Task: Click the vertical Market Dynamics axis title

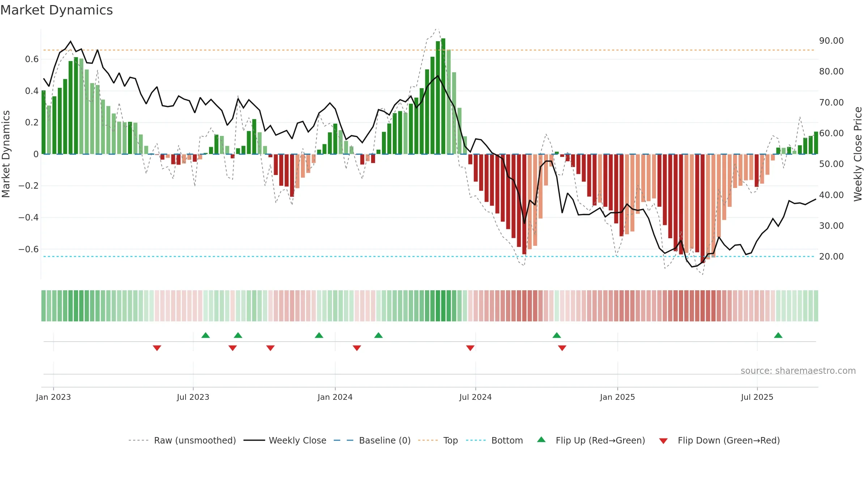Action: (x=6, y=154)
